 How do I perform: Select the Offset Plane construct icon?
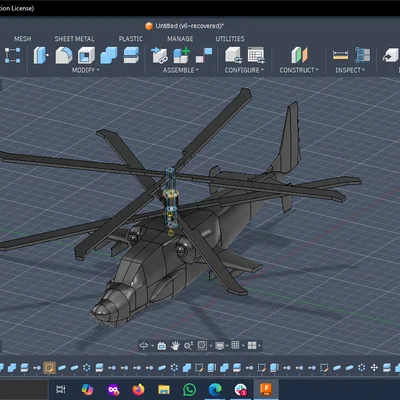coord(299,55)
